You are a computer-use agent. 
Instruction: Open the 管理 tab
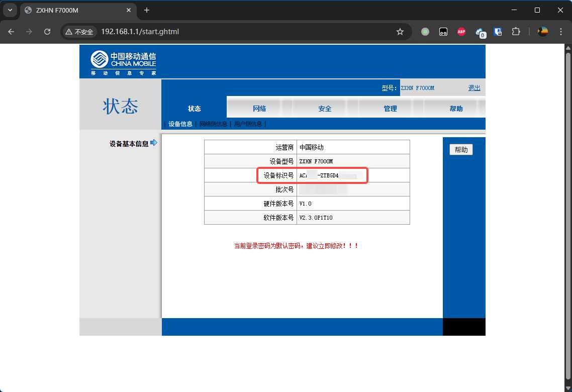[391, 109]
